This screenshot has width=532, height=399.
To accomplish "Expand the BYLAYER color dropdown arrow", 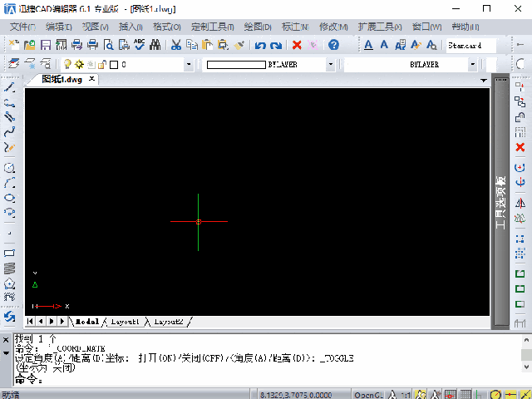I will [331, 64].
